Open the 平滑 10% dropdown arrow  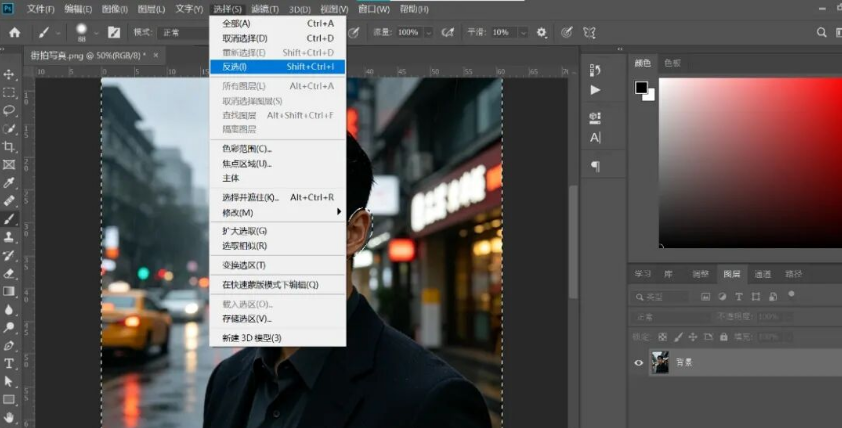click(523, 33)
